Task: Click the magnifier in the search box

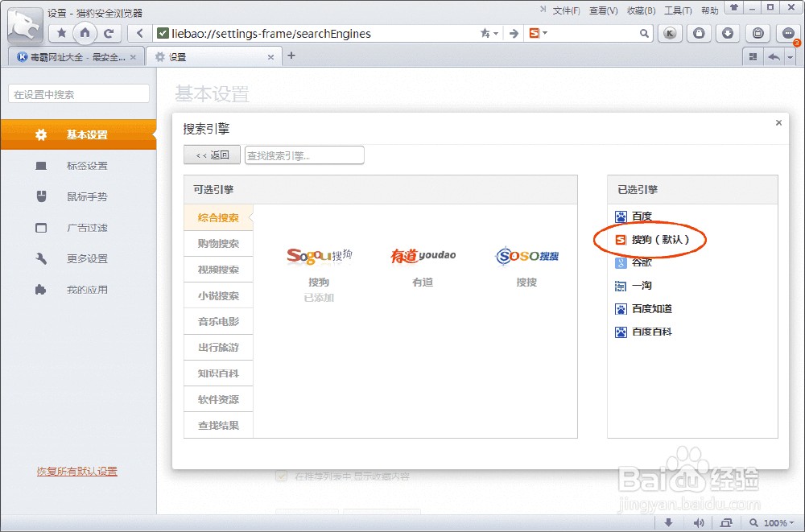Action: 644,33
